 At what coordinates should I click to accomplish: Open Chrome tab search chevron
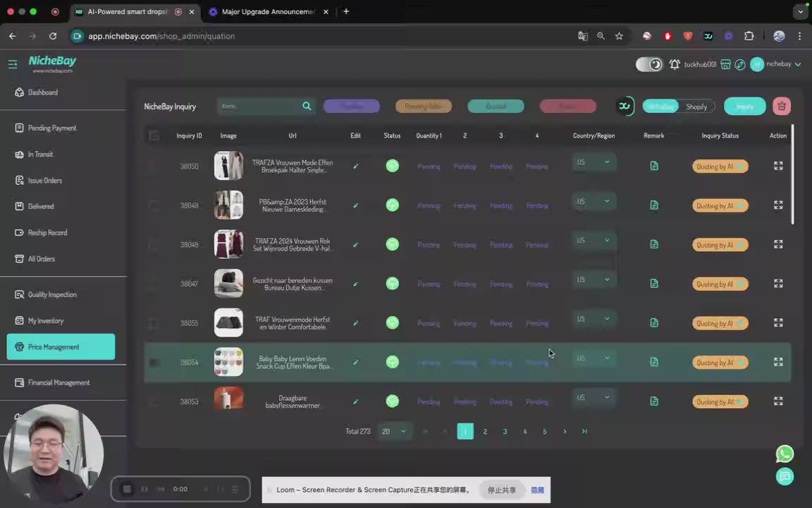[x=800, y=11]
